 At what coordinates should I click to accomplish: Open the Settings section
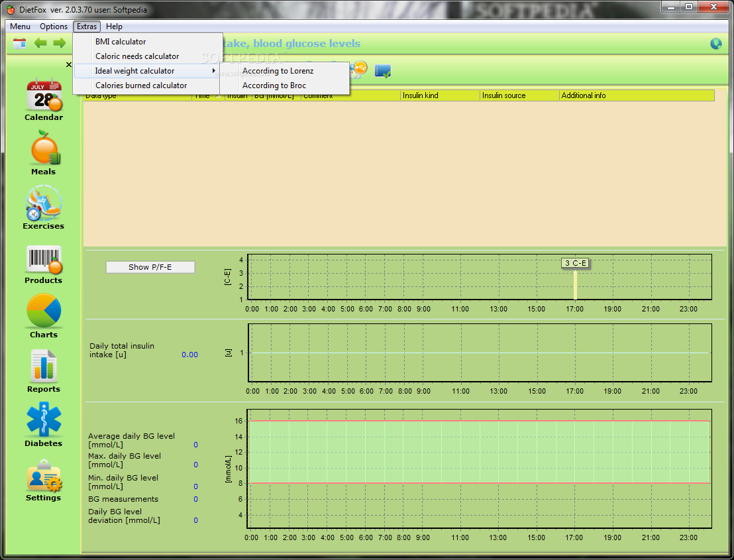pos(44,480)
